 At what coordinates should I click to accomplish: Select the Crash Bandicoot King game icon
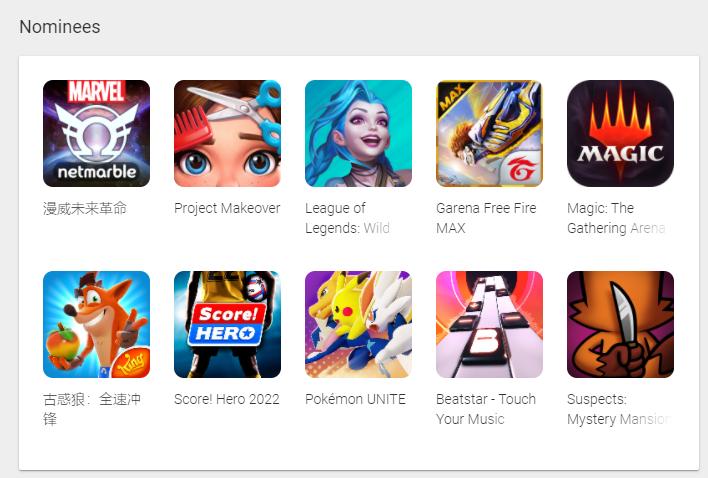point(96,324)
